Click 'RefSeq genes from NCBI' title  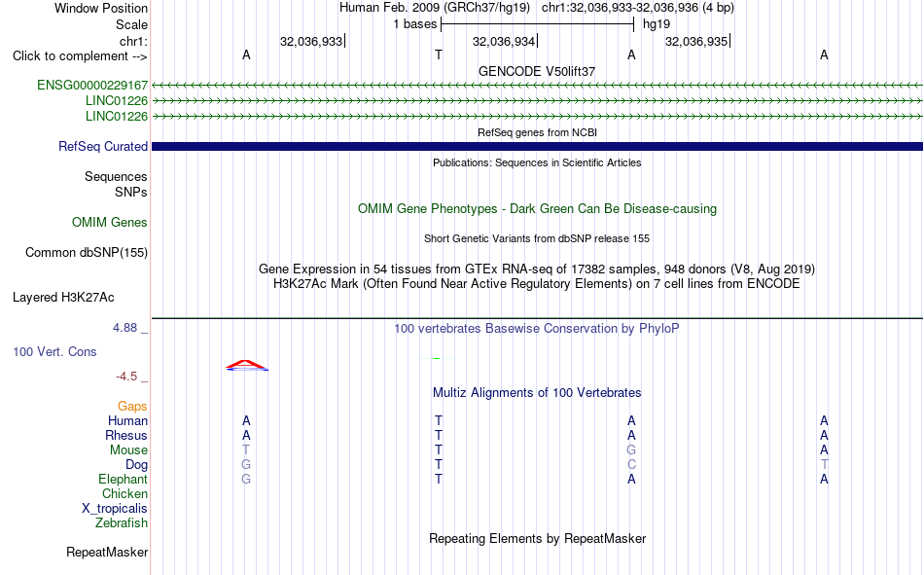pos(537,132)
